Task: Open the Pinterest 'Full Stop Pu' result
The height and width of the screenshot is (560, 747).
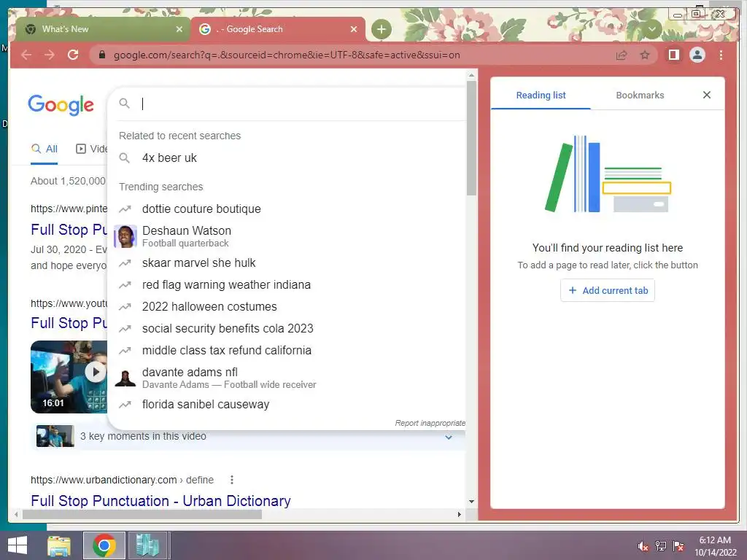Action: click(69, 230)
